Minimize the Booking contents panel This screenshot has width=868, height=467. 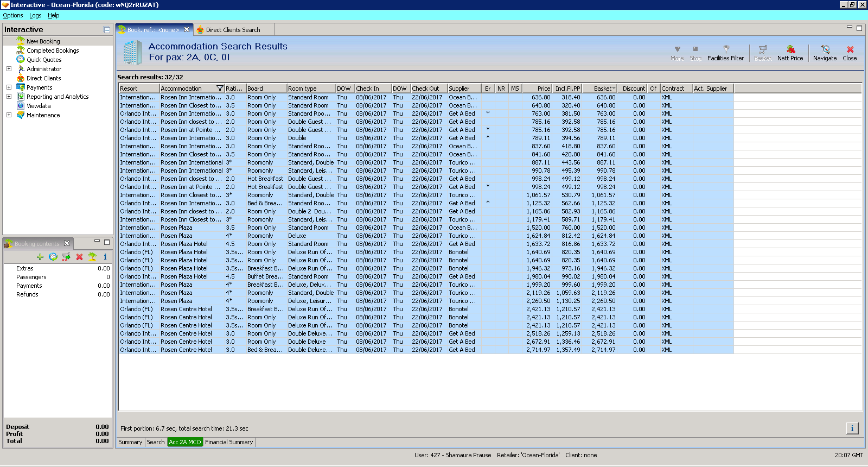tap(97, 241)
